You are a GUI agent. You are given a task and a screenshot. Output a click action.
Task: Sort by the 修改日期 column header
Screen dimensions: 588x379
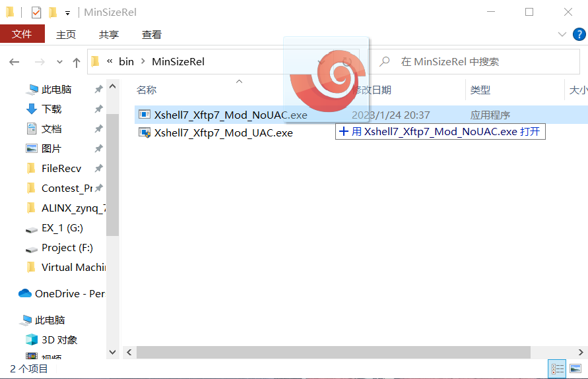[x=372, y=90]
